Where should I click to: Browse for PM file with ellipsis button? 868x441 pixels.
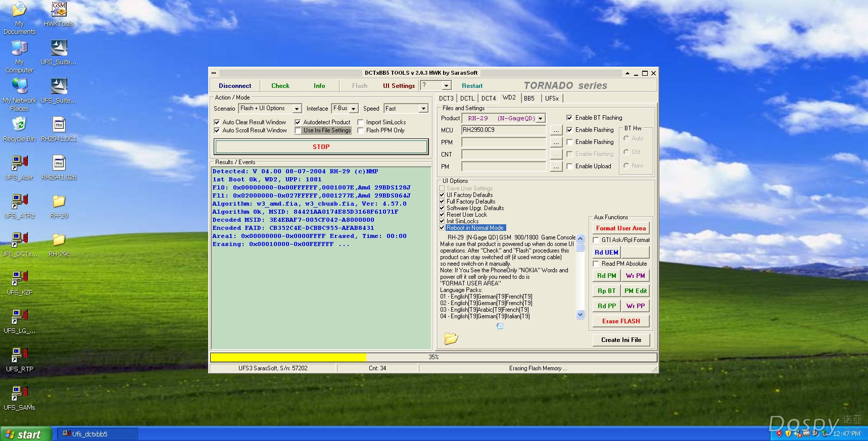coord(556,167)
